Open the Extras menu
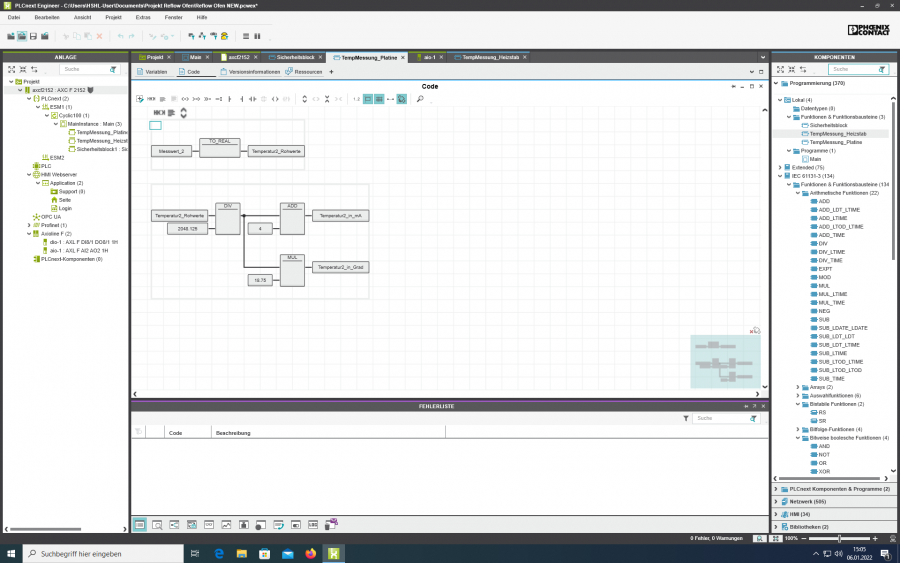The height and width of the screenshot is (563, 900). [142, 17]
